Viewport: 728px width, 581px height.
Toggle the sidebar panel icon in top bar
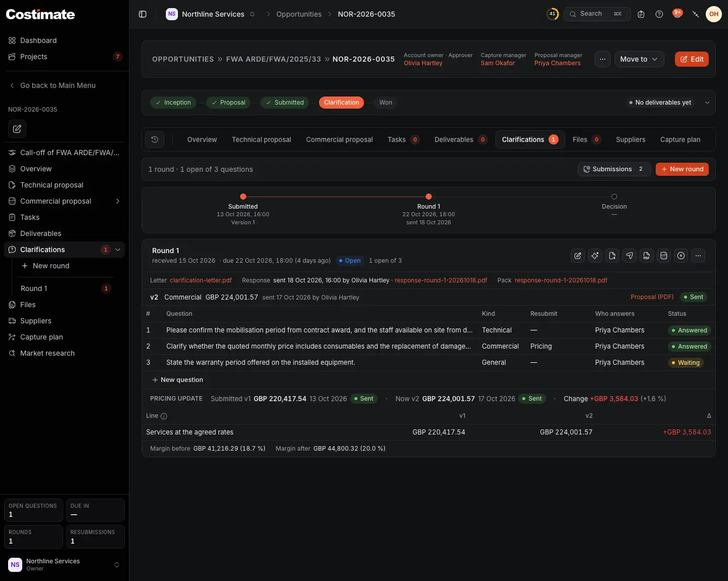point(143,14)
